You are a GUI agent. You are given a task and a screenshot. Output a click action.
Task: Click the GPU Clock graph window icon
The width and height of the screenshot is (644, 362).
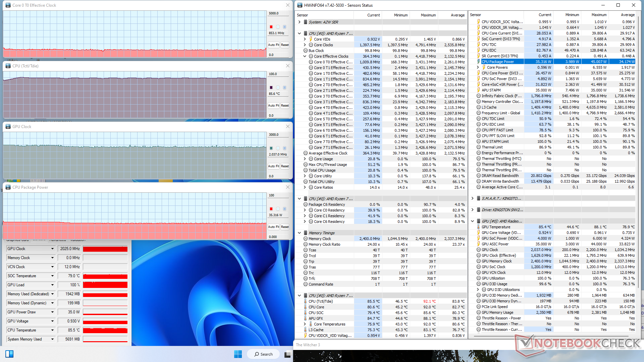[8, 126]
